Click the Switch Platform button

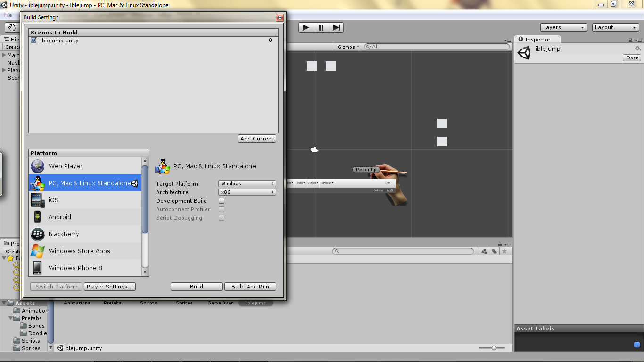[57, 287]
